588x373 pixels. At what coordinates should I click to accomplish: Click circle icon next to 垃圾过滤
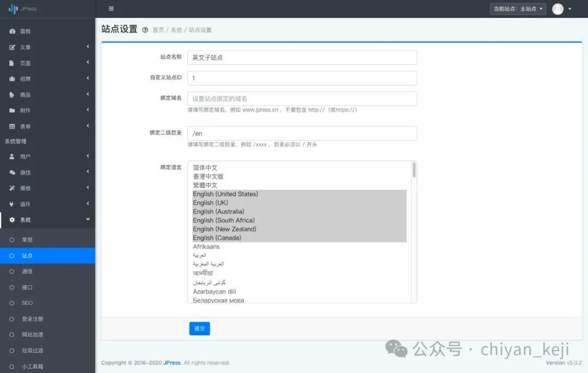[x=11, y=351]
